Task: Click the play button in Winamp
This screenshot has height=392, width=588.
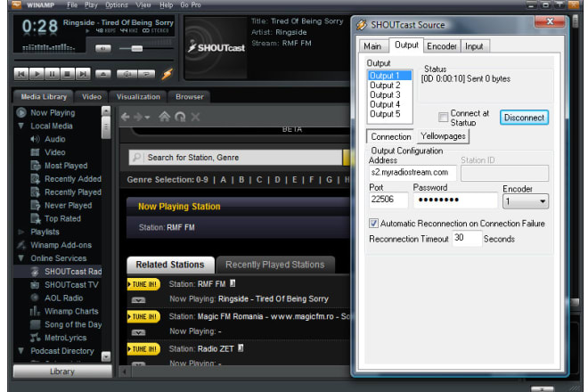Action: 37,74
